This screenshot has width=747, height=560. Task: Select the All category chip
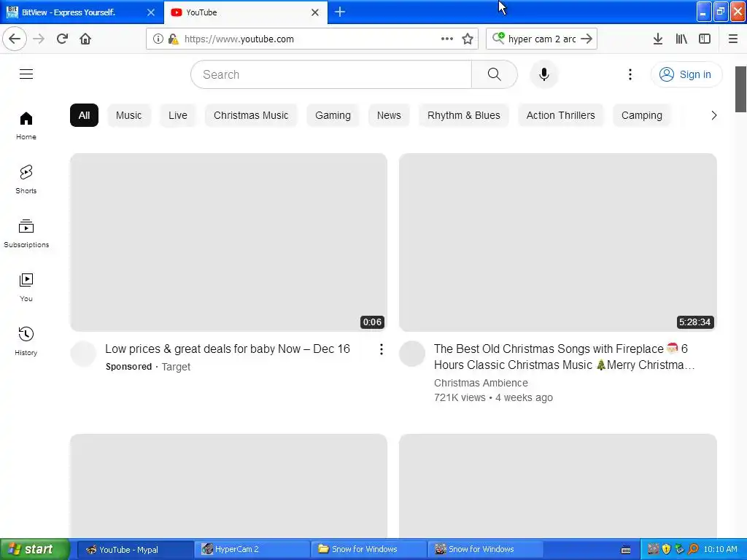[x=84, y=115]
